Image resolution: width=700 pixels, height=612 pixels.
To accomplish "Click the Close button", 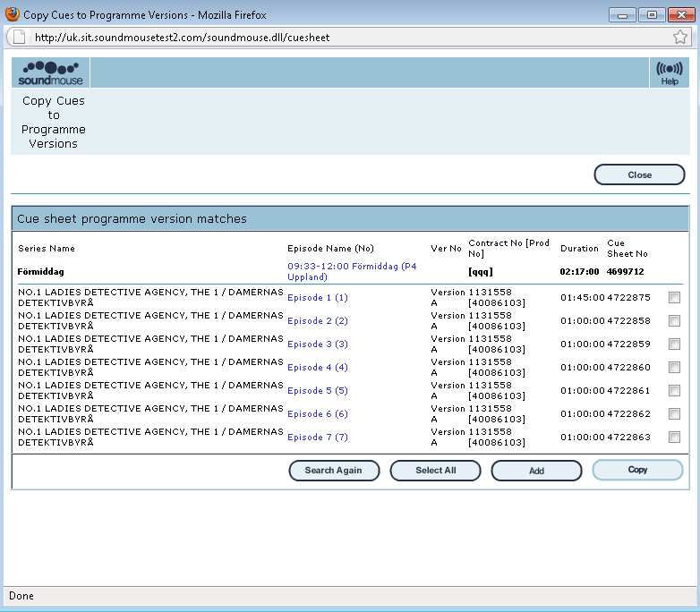I will click(639, 175).
